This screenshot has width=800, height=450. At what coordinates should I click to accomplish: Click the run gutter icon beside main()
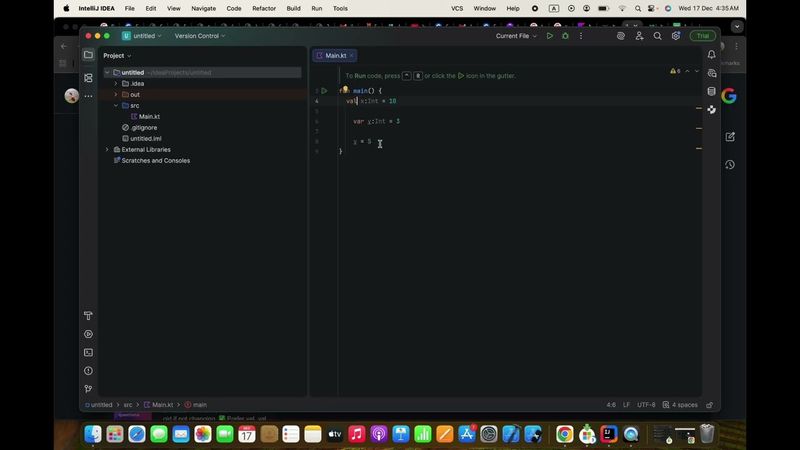324,91
